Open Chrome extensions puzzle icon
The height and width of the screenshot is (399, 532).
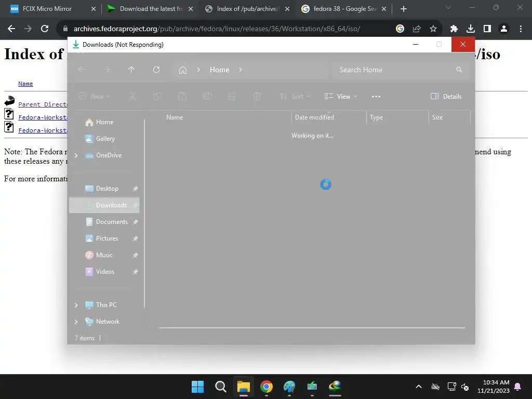pos(454,29)
